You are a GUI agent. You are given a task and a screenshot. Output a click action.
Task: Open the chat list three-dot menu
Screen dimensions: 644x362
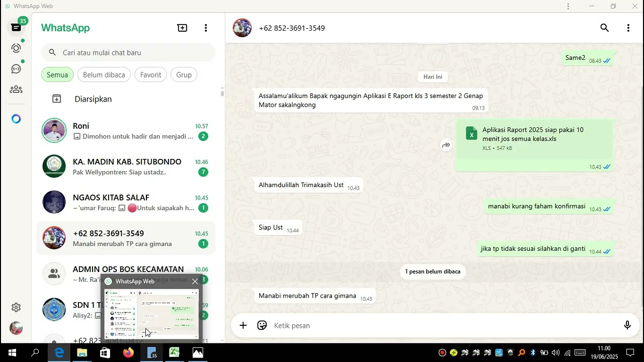coord(205,28)
